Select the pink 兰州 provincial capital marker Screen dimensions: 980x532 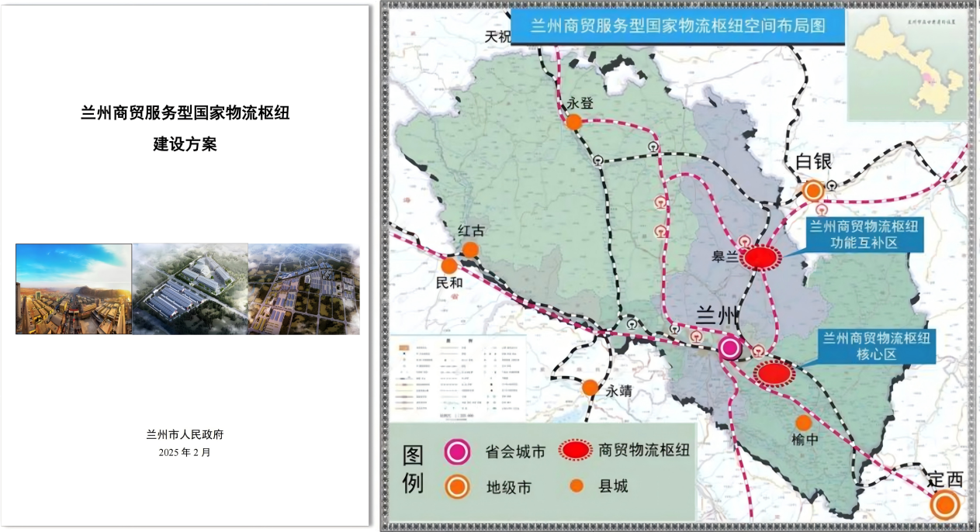click(729, 348)
